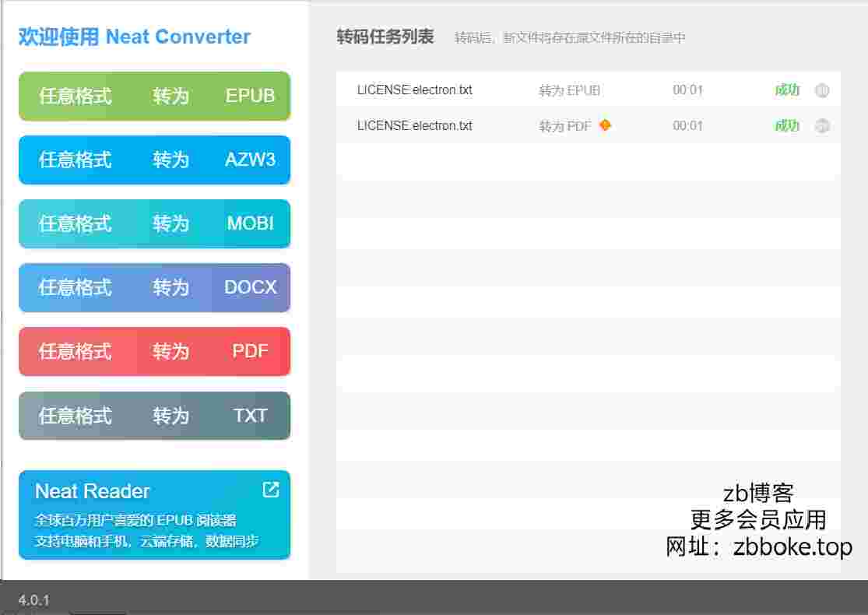Click the 00:01 time in the PDF row
The height and width of the screenshot is (615, 868).
click(x=687, y=125)
